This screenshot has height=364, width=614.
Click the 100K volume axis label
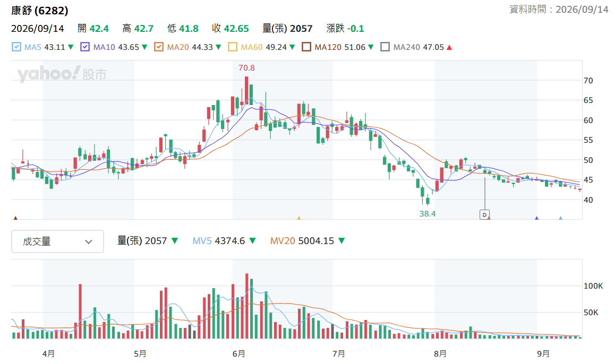click(x=593, y=286)
